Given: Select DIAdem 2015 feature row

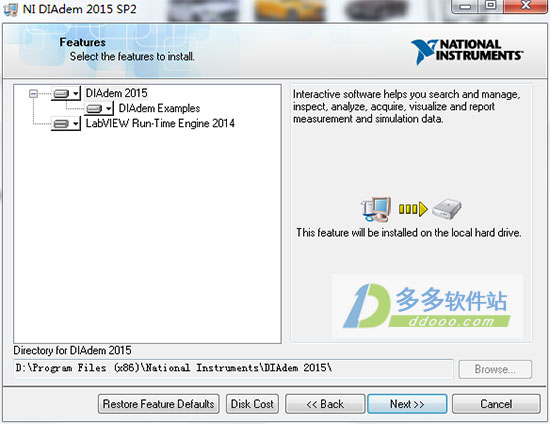Looking at the screenshot, I should point(116,93).
